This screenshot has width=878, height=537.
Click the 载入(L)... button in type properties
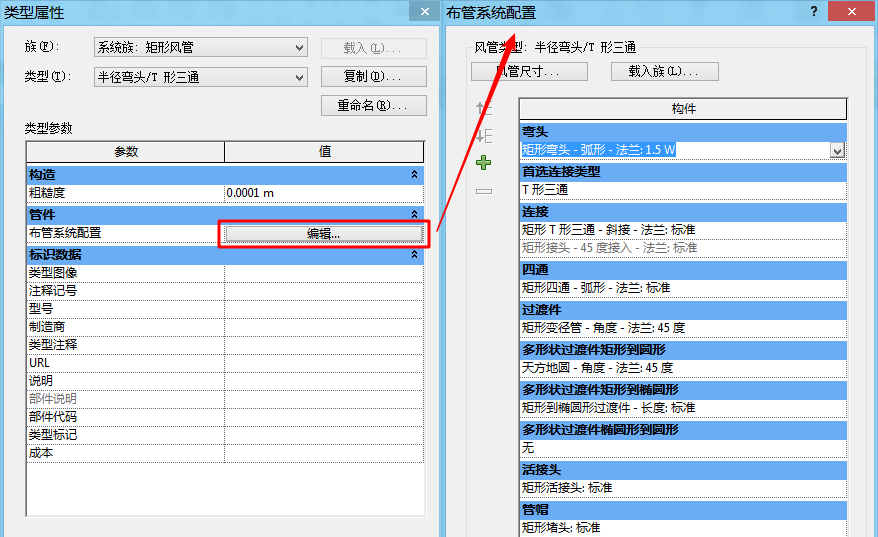(373, 49)
